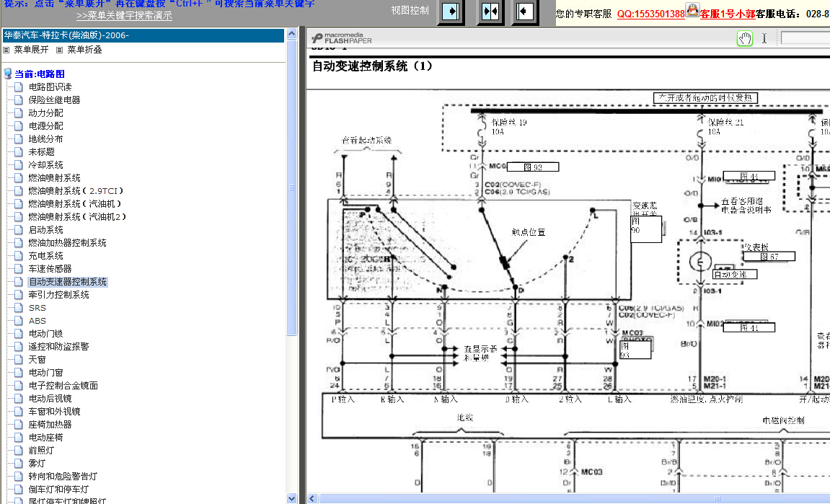The height and width of the screenshot is (504, 830).
Task: Click the FlashPaper toolbar input field
Action: pos(805,38)
